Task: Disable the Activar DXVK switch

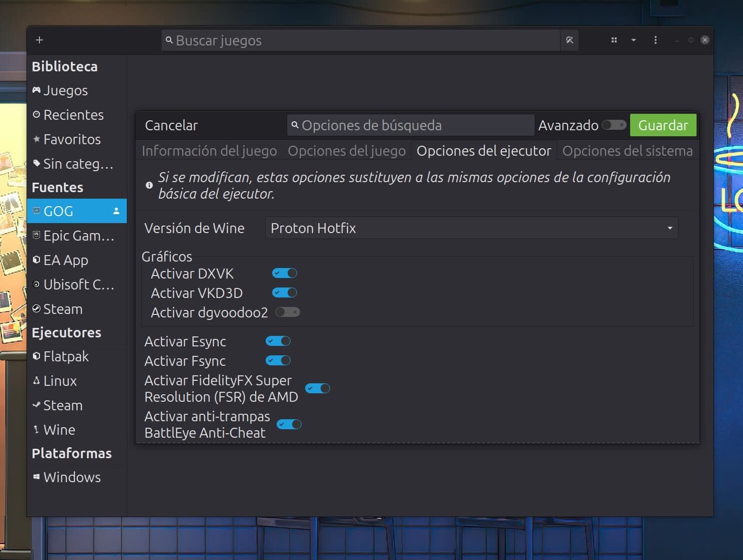Action: [285, 274]
